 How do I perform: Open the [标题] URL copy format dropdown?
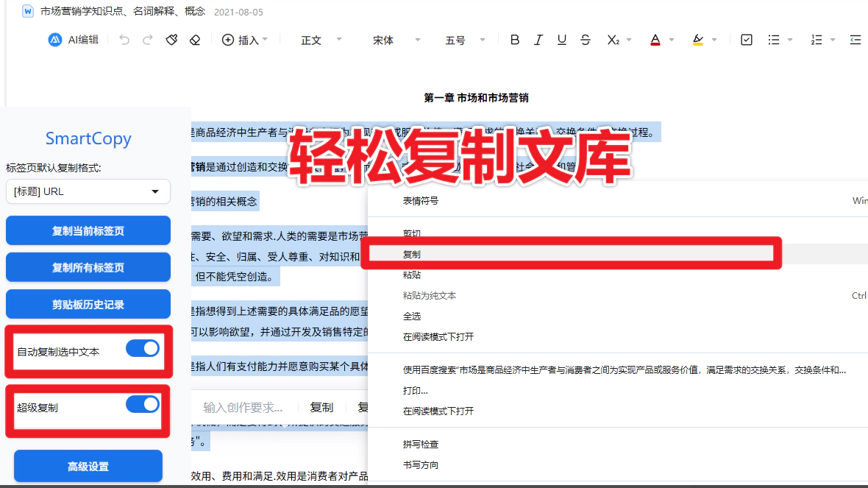[x=88, y=191]
